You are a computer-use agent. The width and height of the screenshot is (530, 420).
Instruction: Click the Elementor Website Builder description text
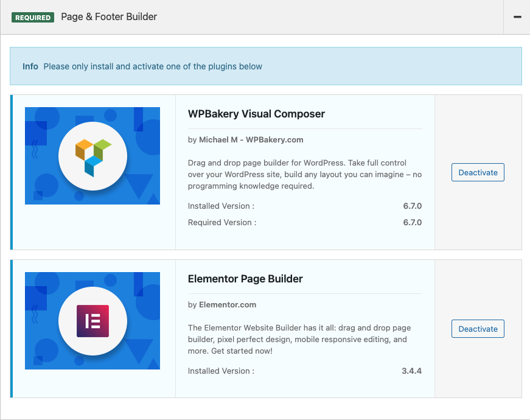298,340
